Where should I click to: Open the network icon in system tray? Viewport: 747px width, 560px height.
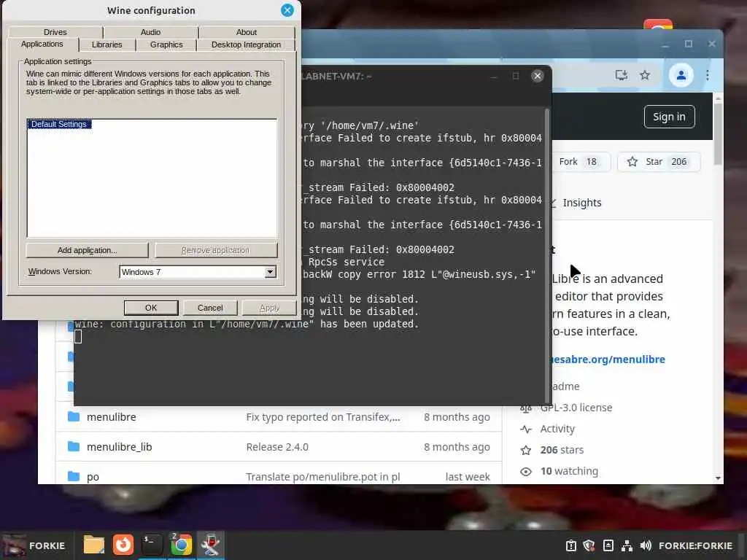[x=627, y=545]
